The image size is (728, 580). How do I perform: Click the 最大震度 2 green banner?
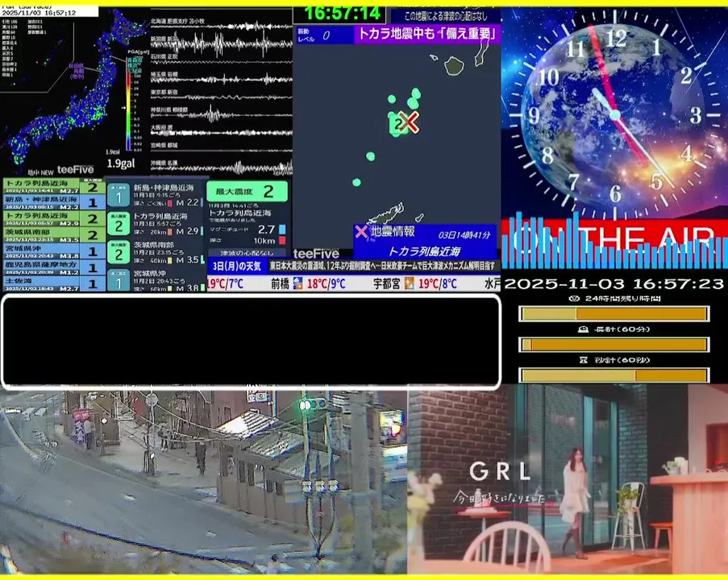[247, 191]
